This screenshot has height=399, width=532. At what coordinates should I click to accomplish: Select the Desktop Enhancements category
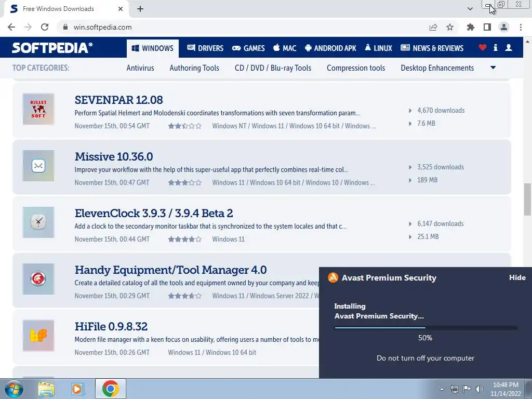(437, 68)
